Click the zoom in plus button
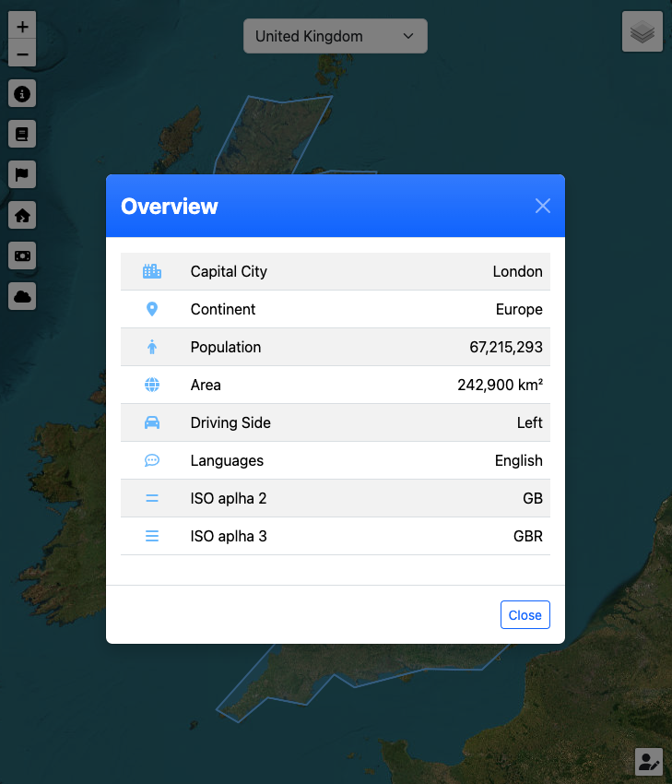672x784 pixels. (22, 26)
